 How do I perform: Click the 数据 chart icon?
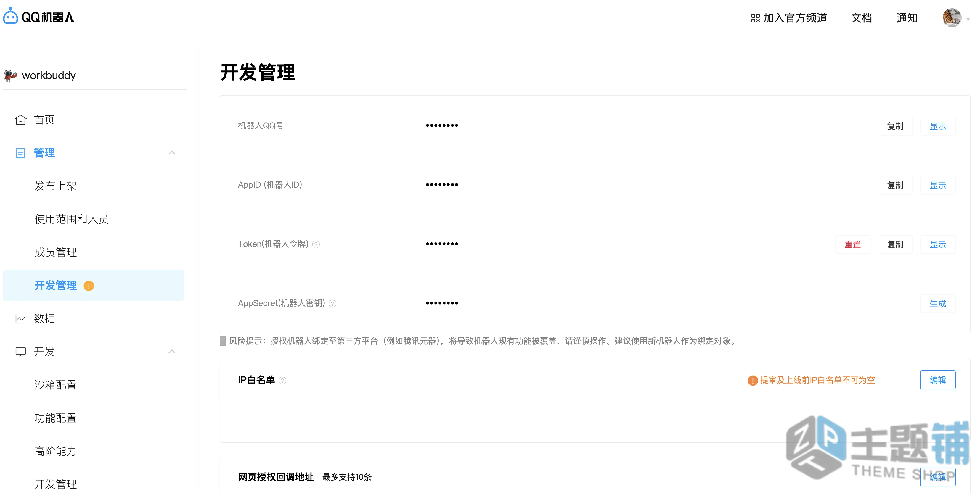[20, 319]
